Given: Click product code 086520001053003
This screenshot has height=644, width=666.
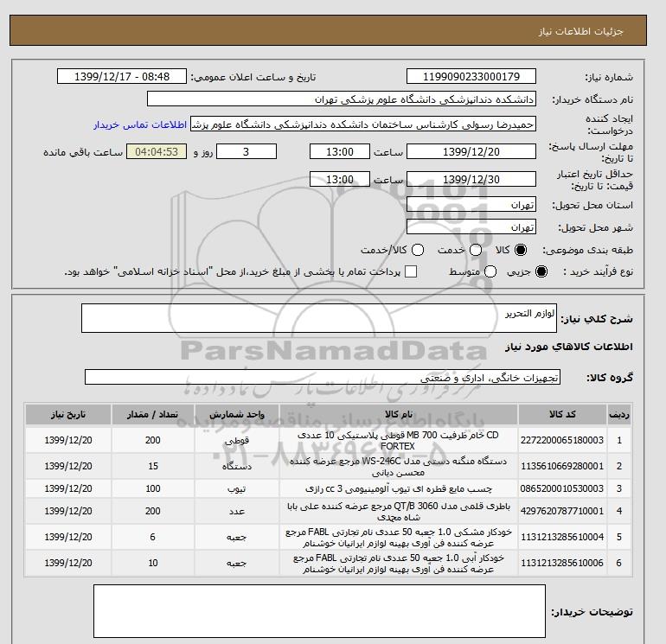Looking at the screenshot, I should 562,488.
